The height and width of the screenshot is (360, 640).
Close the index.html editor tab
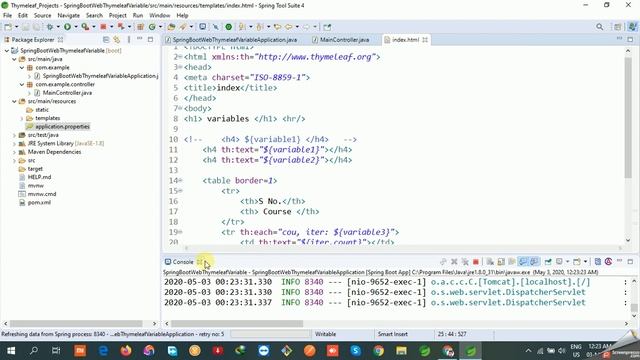425,40
